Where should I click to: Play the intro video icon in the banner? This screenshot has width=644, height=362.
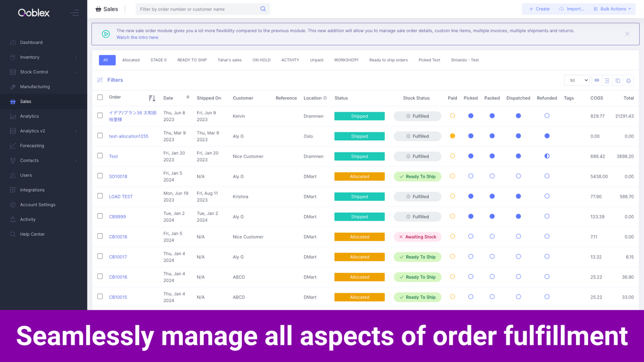(106, 34)
